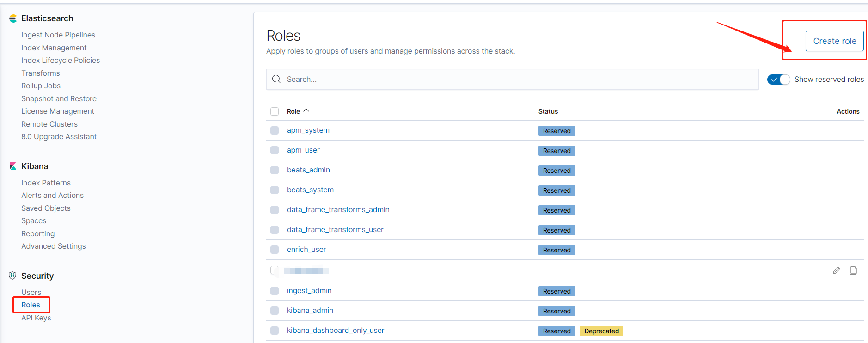Open Remote Clusters
The height and width of the screenshot is (343, 868).
[x=49, y=124]
